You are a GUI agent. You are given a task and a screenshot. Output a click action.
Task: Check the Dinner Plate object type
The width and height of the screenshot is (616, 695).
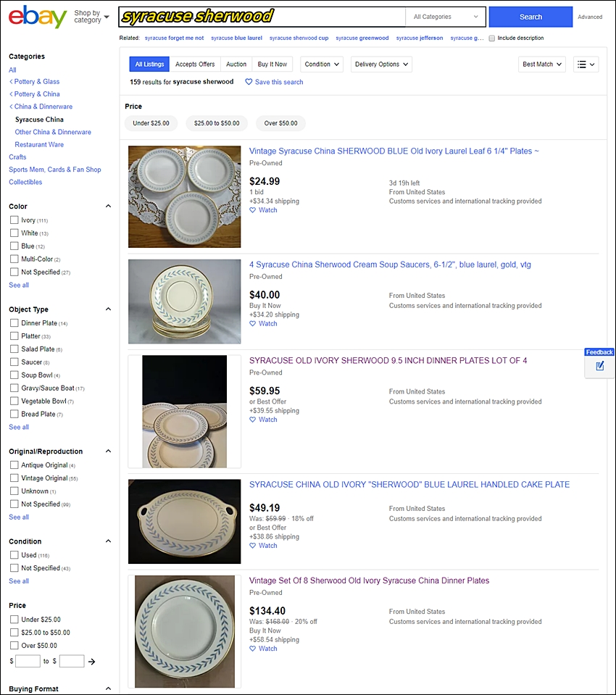(14, 322)
